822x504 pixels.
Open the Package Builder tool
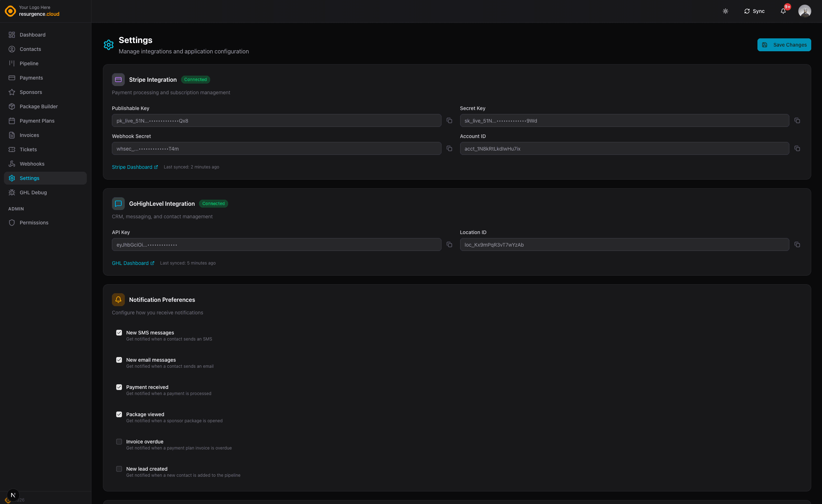[x=38, y=106]
